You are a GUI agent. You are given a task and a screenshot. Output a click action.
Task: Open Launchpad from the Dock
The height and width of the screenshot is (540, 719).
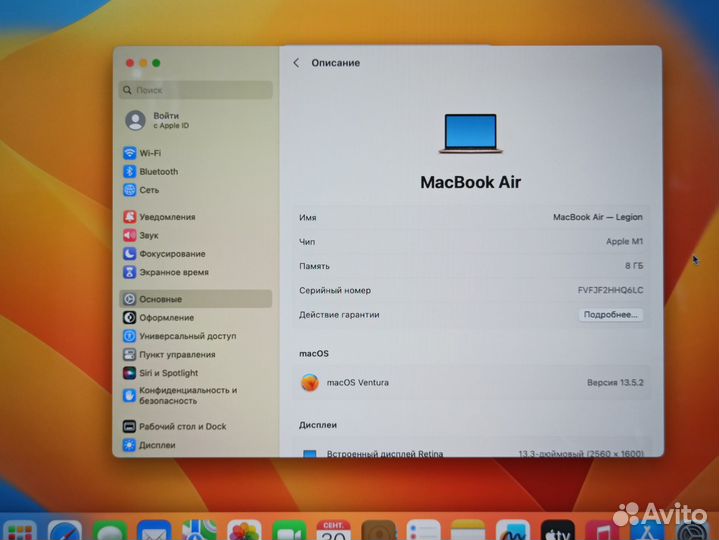tap(19, 531)
